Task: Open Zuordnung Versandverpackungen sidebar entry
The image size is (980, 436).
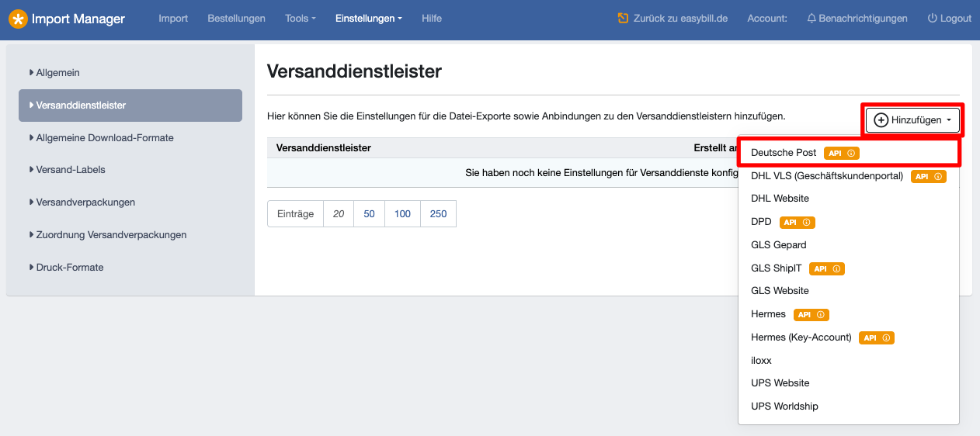Action: (130, 235)
